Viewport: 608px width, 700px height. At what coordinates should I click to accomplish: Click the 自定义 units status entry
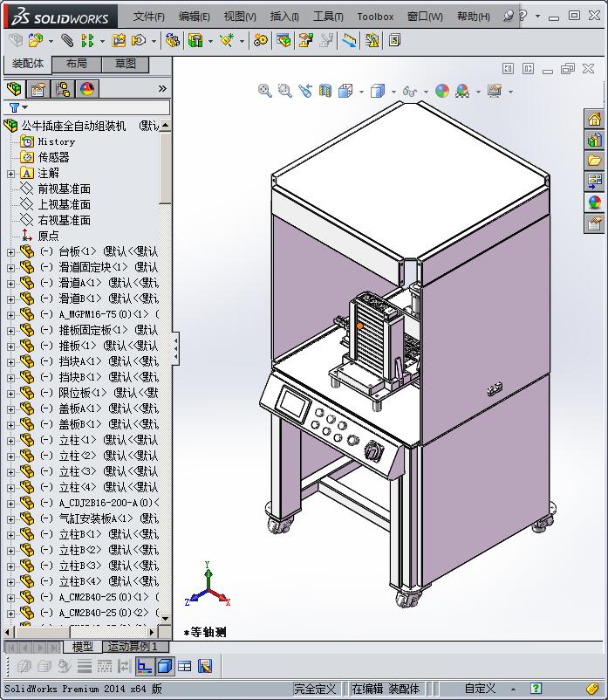(x=480, y=689)
